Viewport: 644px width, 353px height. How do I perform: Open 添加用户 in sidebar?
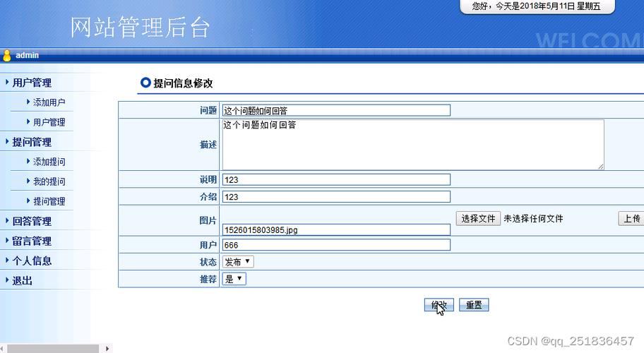tap(49, 102)
